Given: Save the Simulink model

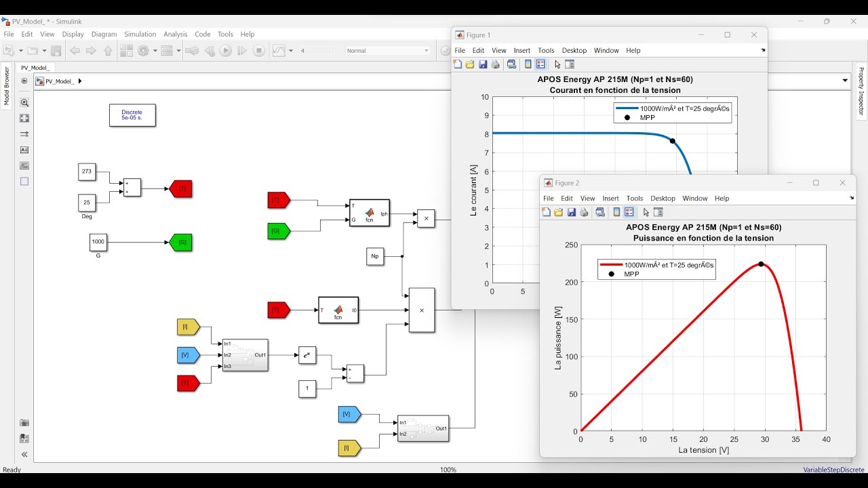Looking at the screenshot, I should (56, 50).
